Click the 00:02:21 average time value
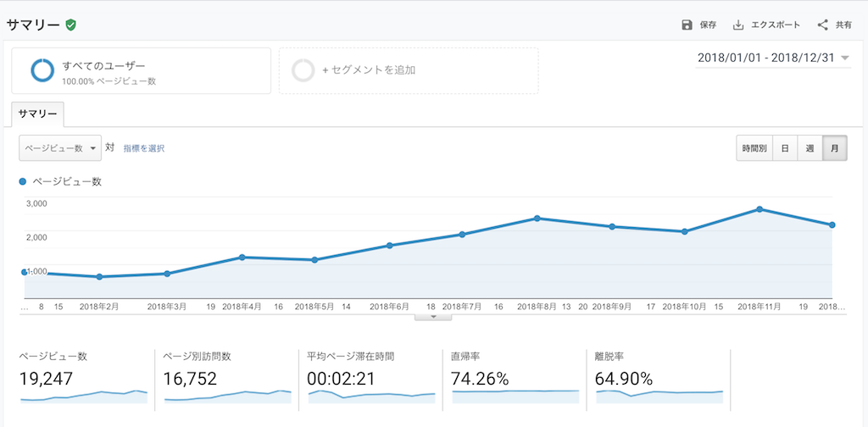This screenshot has width=868, height=427. pos(341,379)
